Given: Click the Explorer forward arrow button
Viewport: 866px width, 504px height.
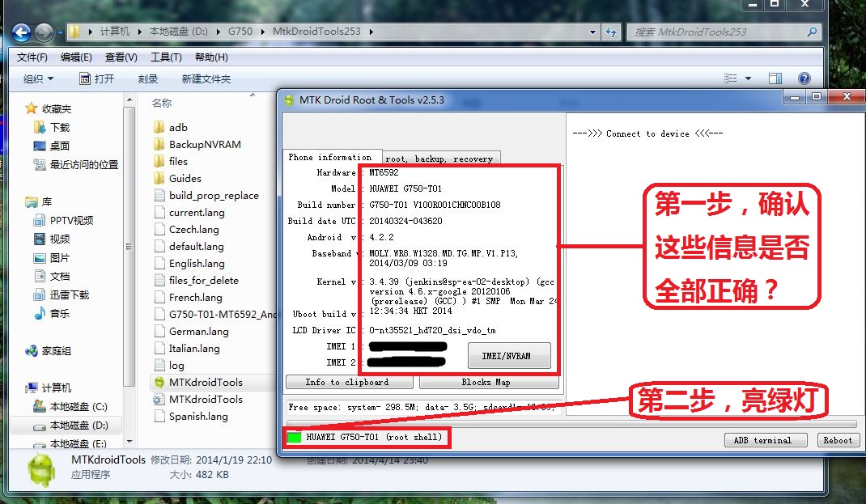Looking at the screenshot, I should tap(45, 32).
